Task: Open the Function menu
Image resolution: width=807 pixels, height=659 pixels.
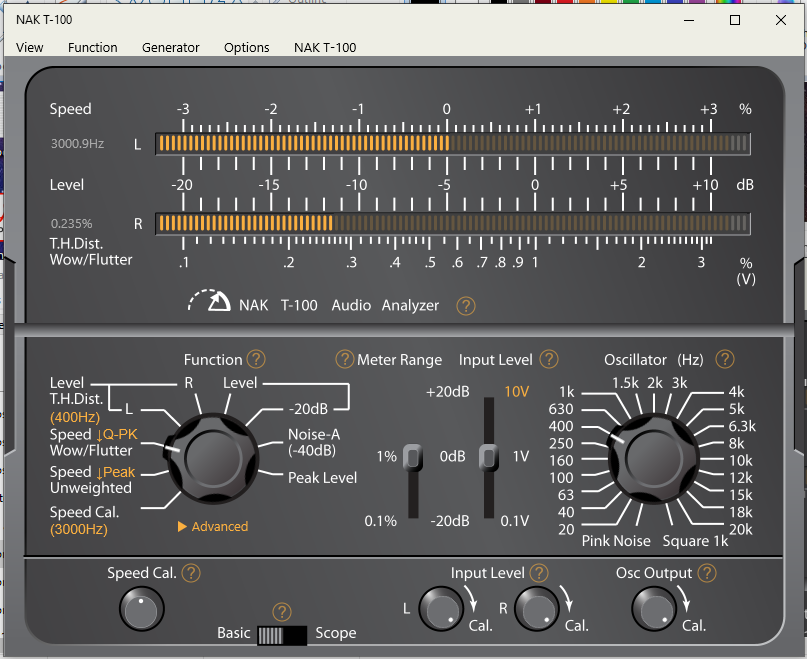Action: 93,47
